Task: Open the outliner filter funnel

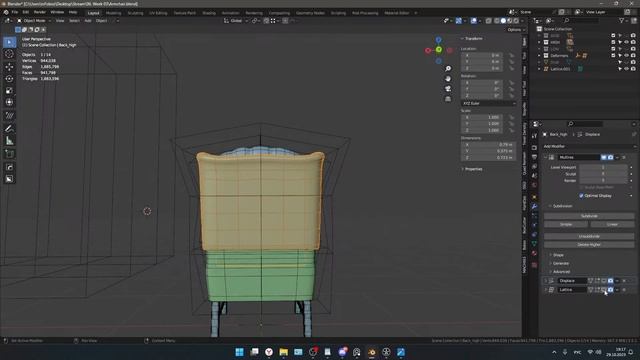Action: click(622, 20)
